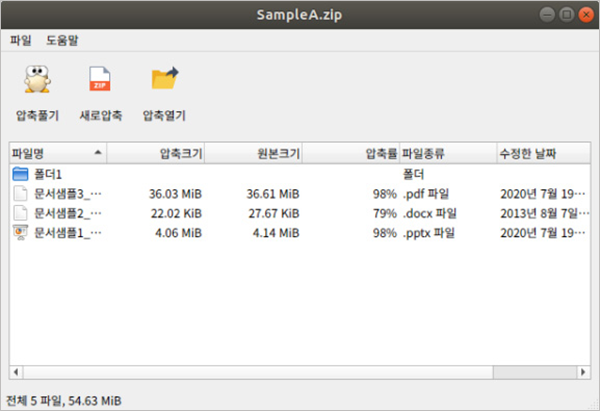The width and height of the screenshot is (600, 411).
Task: Click the 4.14 MiB original size
Action: pyautogui.click(x=276, y=233)
